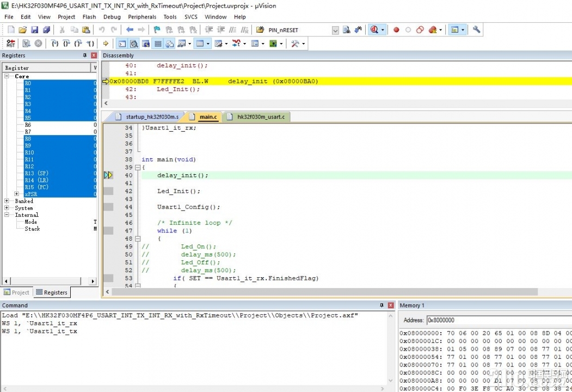Open the Memory windows dropdown arrow
Screen dimensions: 572x392
point(208,44)
